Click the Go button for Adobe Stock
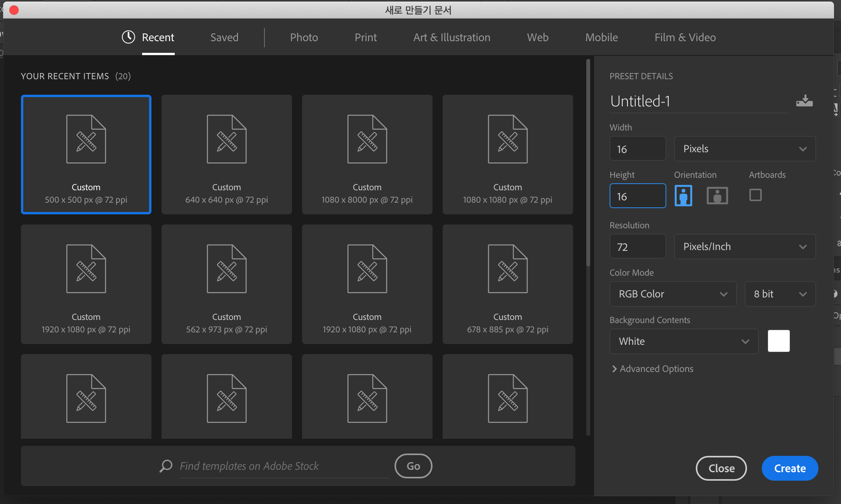841x504 pixels. point(413,466)
